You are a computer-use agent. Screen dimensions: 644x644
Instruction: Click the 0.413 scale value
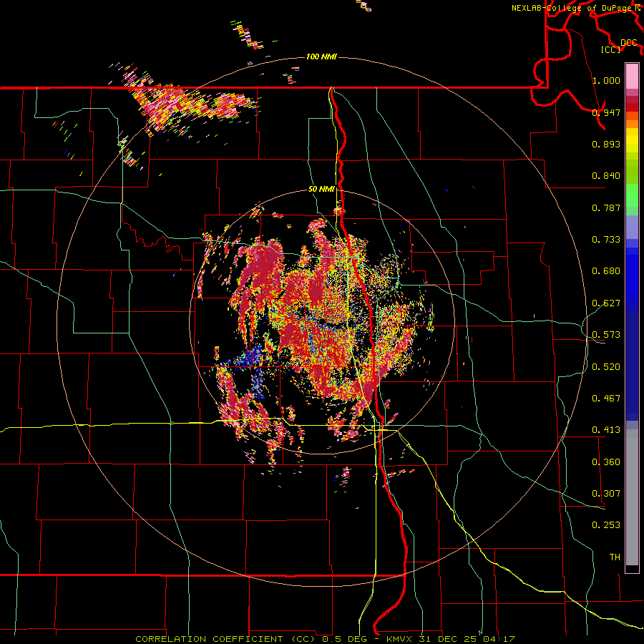pos(606,430)
